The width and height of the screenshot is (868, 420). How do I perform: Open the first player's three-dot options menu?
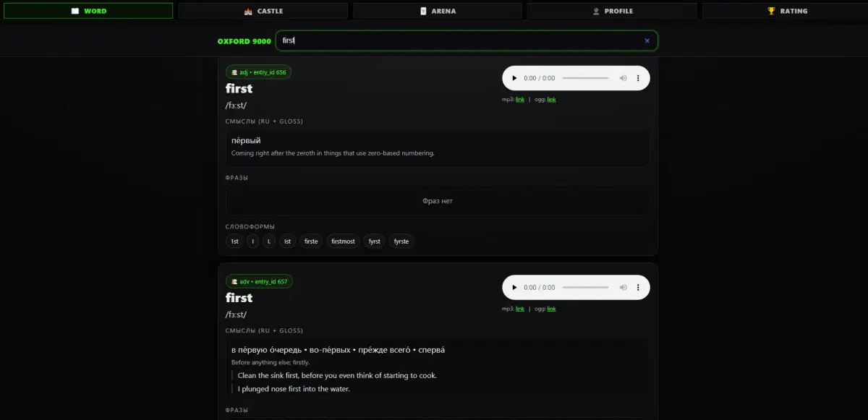click(x=637, y=77)
